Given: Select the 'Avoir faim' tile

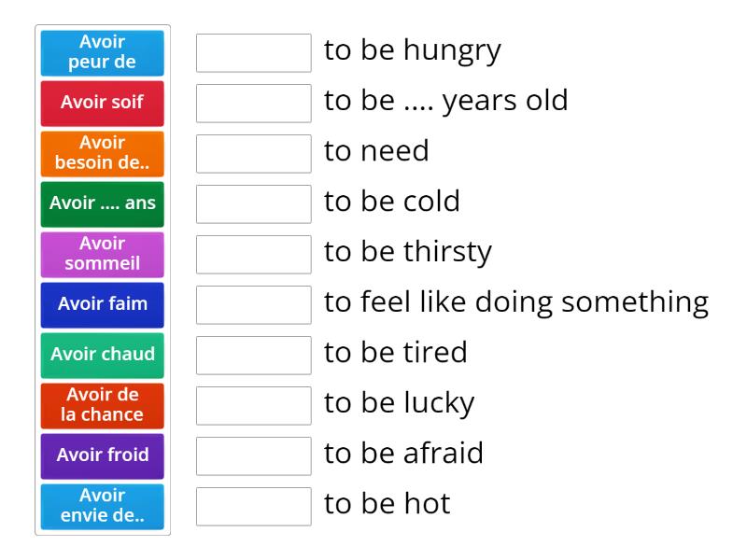Looking at the screenshot, I should click(x=101, y=304).
